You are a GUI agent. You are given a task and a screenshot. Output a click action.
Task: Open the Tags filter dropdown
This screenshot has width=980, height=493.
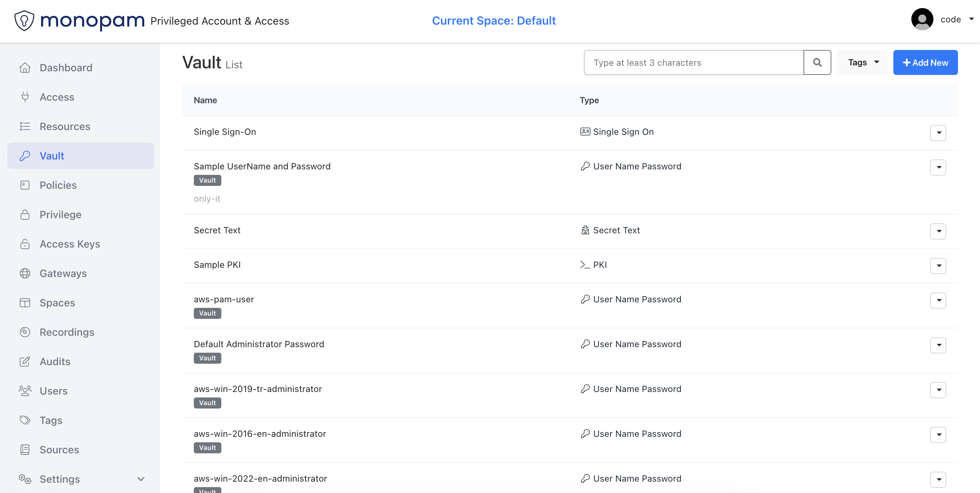863,62
